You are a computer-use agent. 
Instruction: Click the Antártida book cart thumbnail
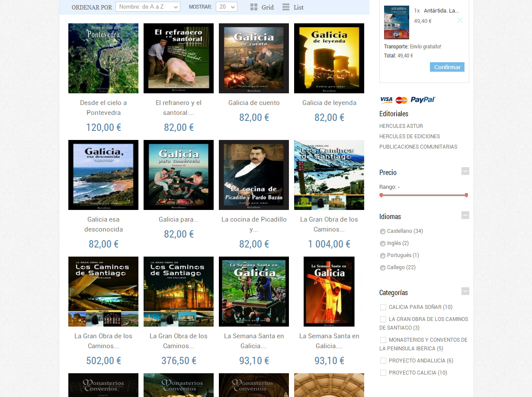tap(397, 22)
